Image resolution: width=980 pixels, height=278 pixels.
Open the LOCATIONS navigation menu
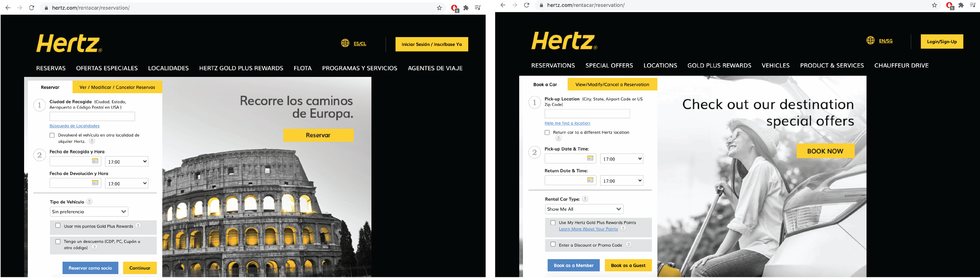pyautogui.click(x=660, y=65)
